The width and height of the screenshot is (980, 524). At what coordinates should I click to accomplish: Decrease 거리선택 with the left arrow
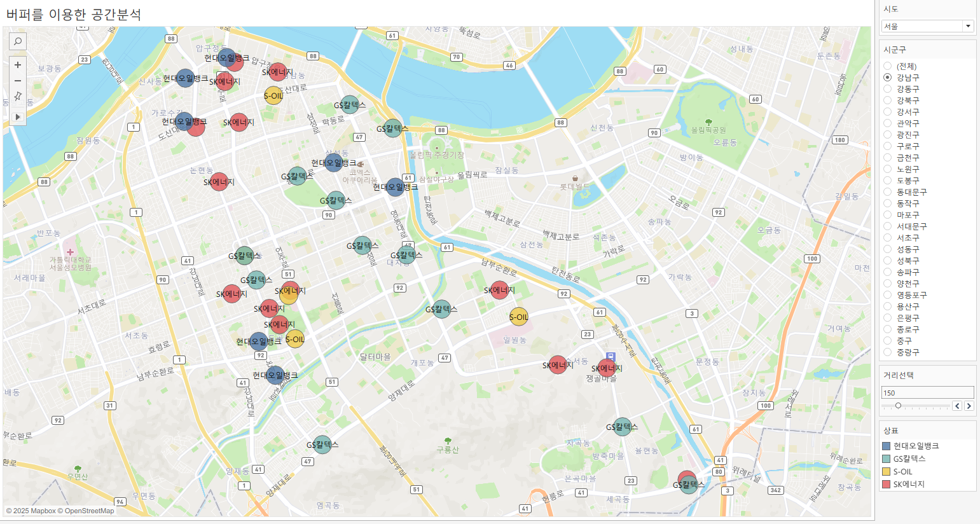957,406
